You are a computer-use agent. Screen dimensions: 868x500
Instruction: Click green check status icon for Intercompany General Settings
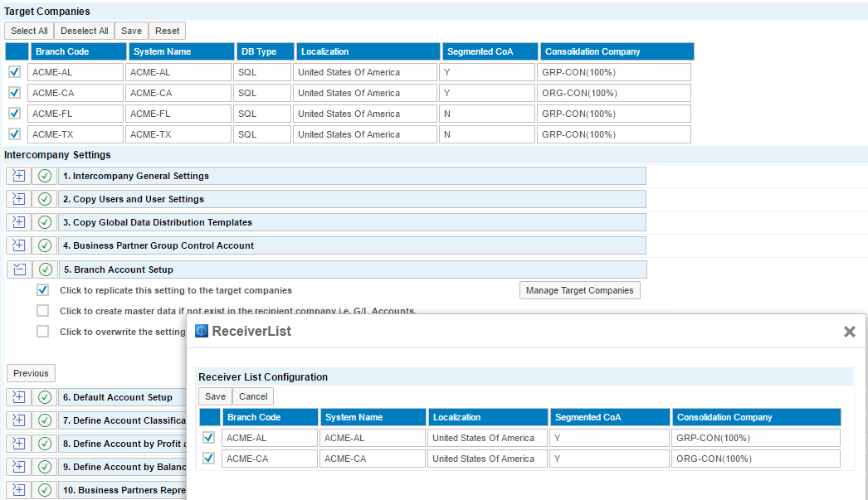(46, 176)
